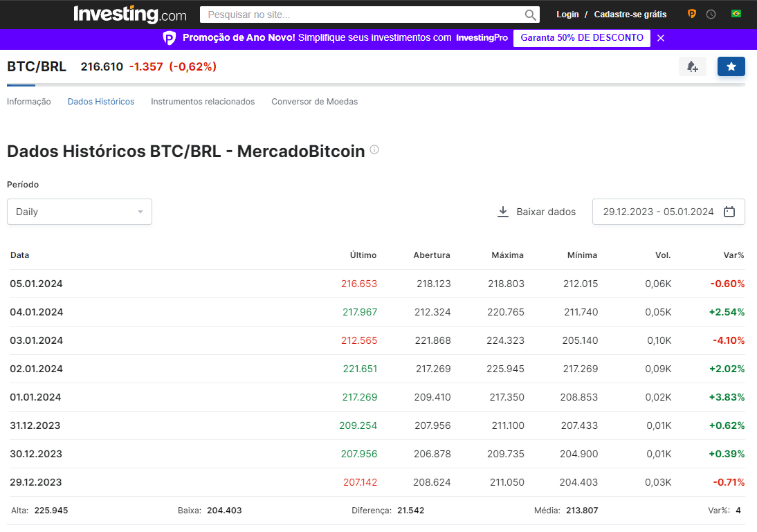Image resolution: width=757 pixels, height=532 pixels.
Task: Click Login link
Action: click(567, 15)
